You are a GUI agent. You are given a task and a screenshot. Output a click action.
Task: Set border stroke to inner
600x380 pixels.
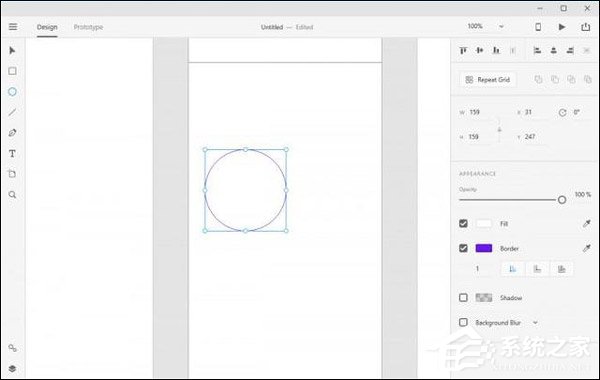point(513,269)
